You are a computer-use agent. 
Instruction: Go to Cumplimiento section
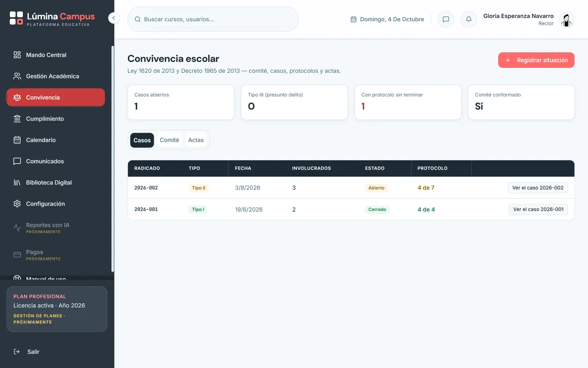pyautogui.click(x=56, y=119)
